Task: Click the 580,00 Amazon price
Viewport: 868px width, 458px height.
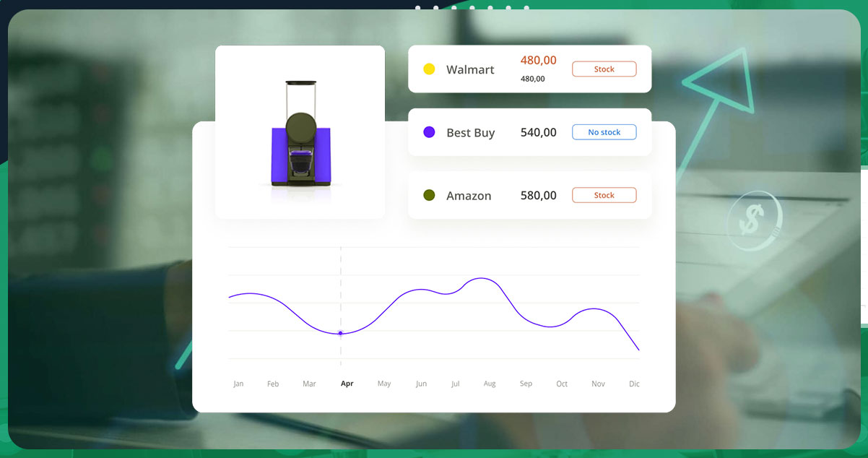Action: [539, 195]
